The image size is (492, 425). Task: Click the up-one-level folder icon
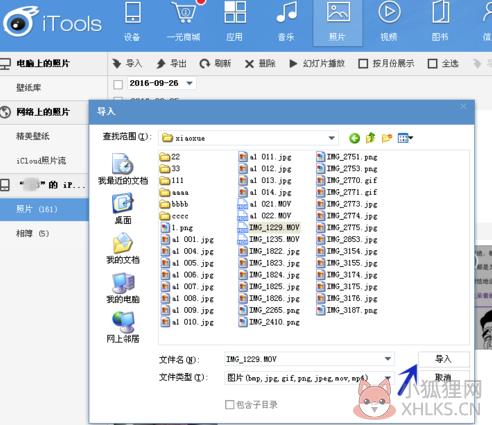pos(370,138)
